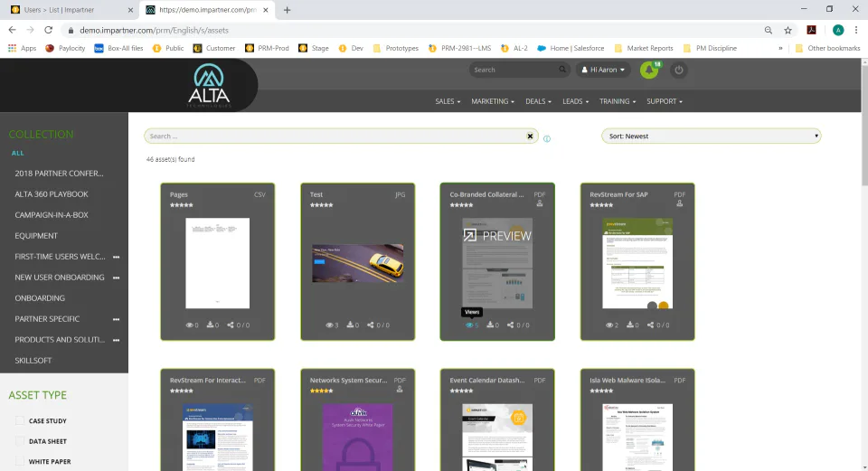
Task: Open the Training menu
Action: [x=618, y=101]
